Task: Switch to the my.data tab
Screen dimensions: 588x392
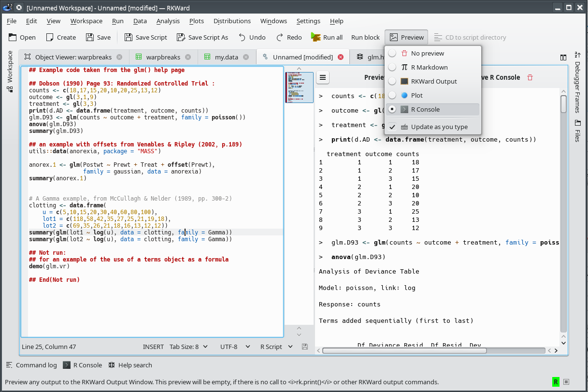Action: tap(226, 57)
